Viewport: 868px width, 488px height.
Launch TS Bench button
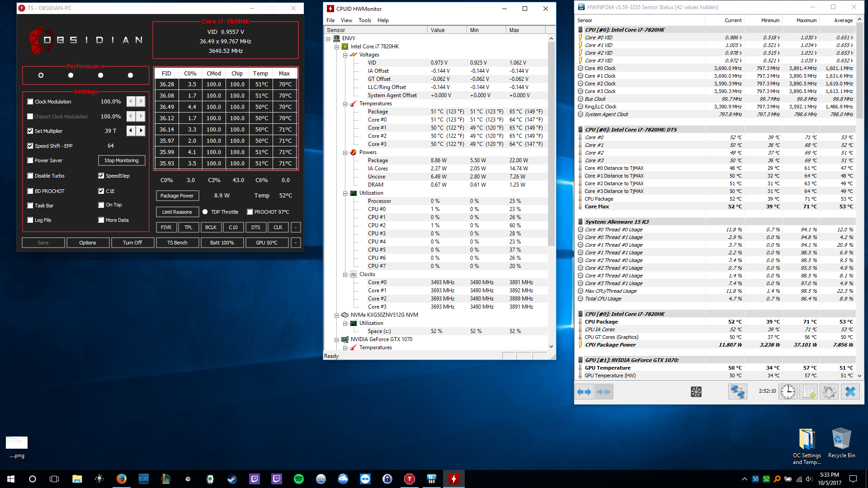pyautogui.click(x=177, y=243)
